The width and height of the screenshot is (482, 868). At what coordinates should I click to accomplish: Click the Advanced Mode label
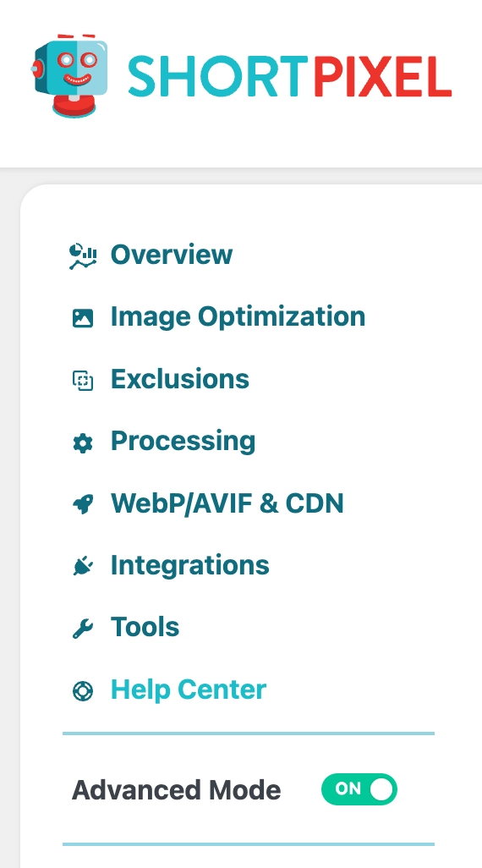pos(176,790)
